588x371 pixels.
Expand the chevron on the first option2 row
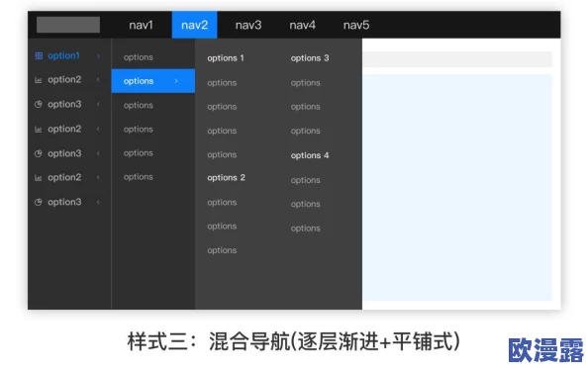[x=98, y=79]
